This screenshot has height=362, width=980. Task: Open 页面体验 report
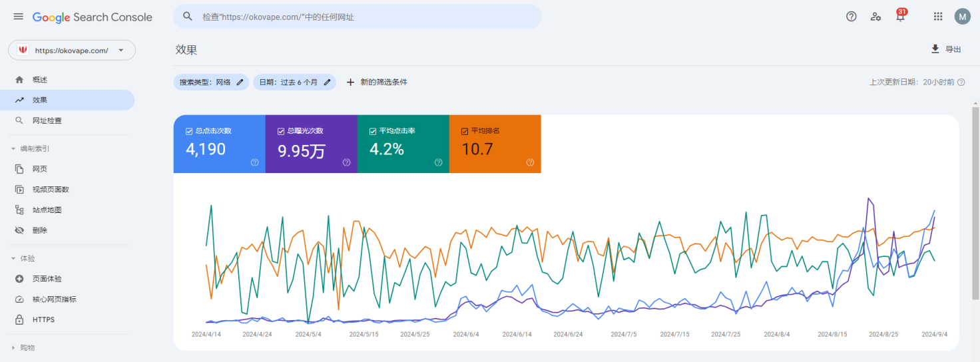tap(67, 279)
